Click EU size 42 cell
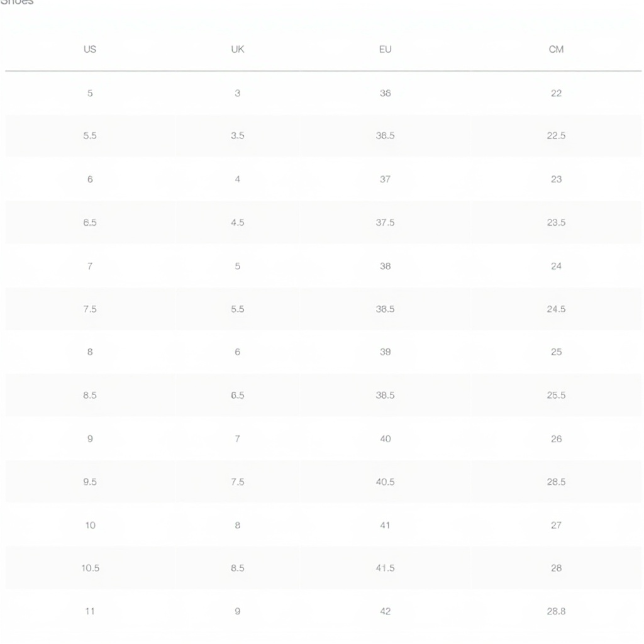The image size is (644, 644). pyautogui.click(x=385, y=611)
